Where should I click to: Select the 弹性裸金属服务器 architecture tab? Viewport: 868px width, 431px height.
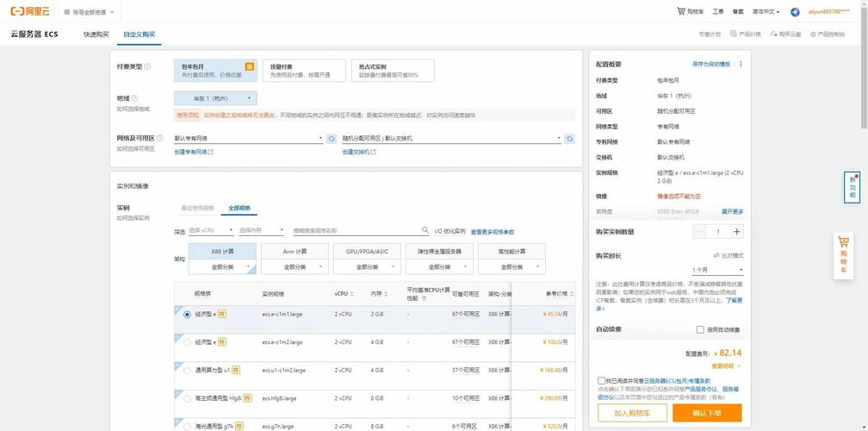439,252
